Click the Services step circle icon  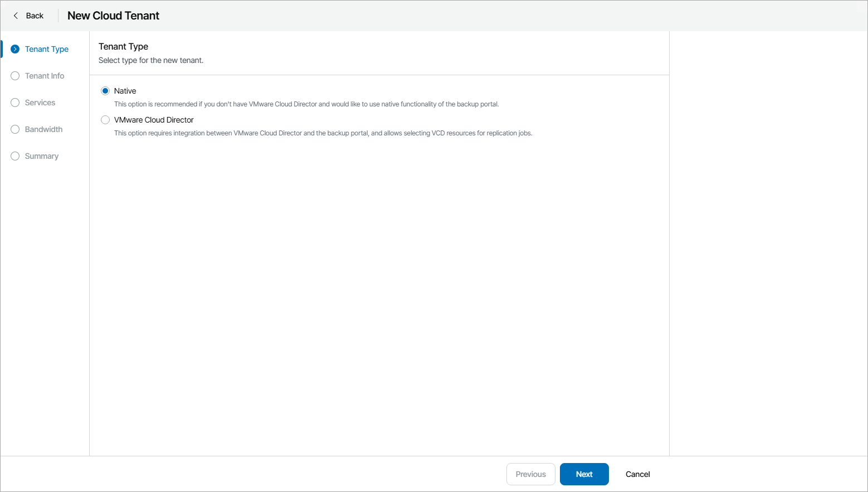tap(14, 103)
